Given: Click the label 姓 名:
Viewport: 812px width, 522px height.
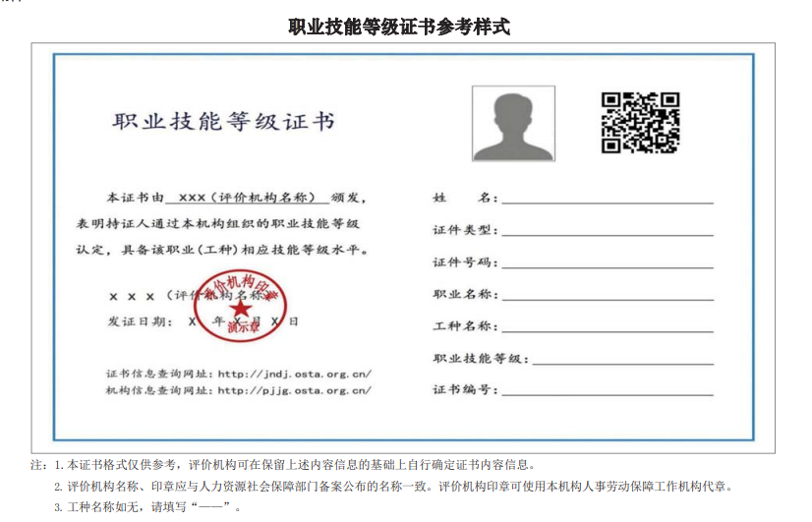Looking at the screenshot, I should (466, 198).
